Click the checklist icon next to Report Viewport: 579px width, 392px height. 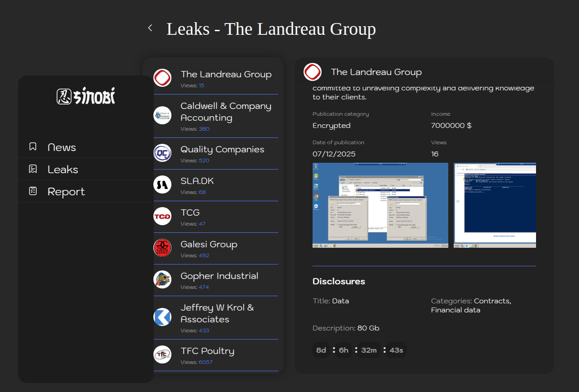point(33,191)
